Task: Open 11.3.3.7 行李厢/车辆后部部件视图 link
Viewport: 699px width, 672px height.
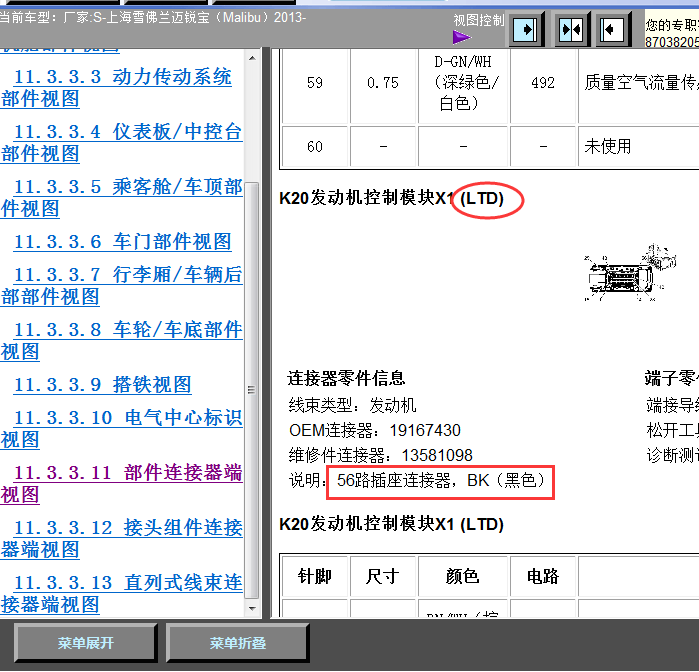Action: click(122, 286)
